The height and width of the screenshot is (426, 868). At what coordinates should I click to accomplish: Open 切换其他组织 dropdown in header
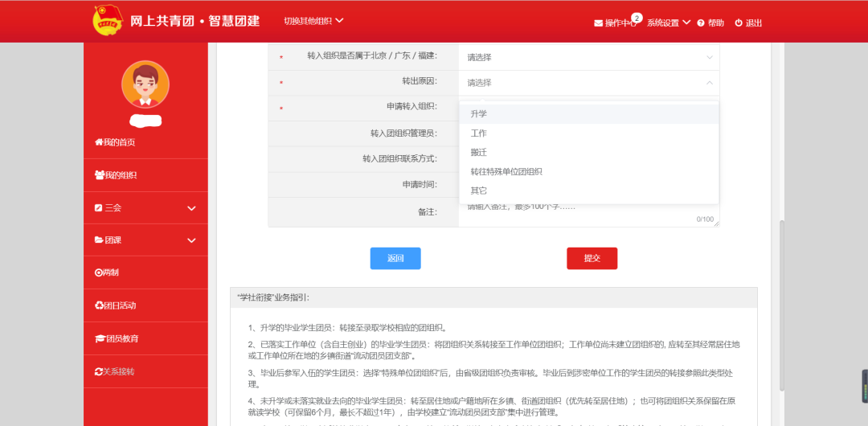pyautogui.click(x=313, y=20)
